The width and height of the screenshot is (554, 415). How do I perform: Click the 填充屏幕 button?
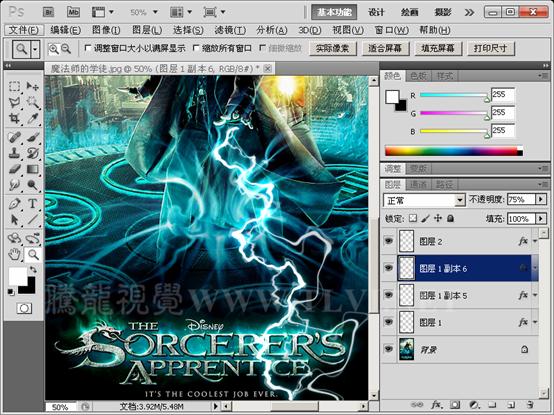(438, 48)
